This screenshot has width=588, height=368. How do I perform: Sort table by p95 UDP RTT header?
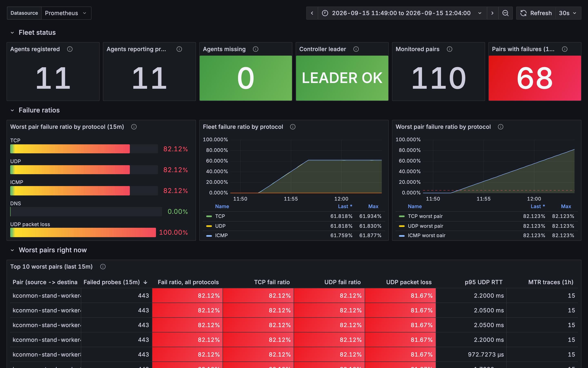483,282
